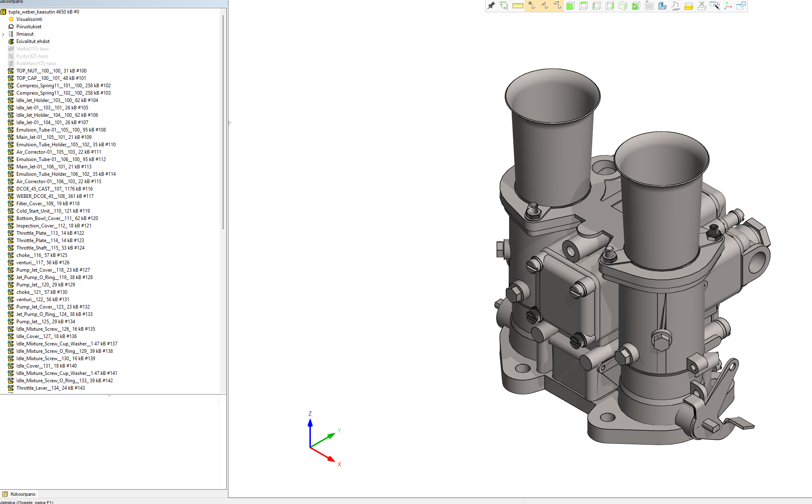Click the pin toolbar icon

click(x=491, y=6)
